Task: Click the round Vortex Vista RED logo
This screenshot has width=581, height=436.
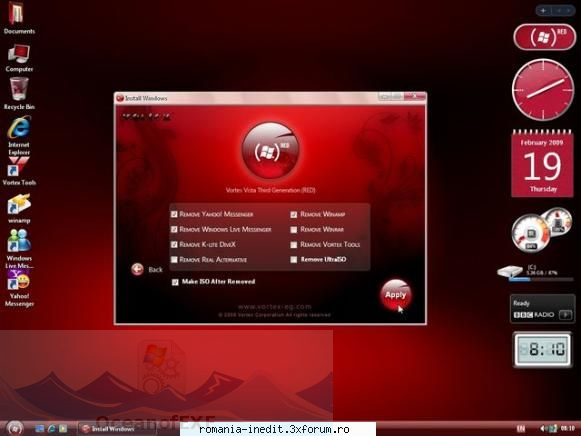Action: (270, 151)
